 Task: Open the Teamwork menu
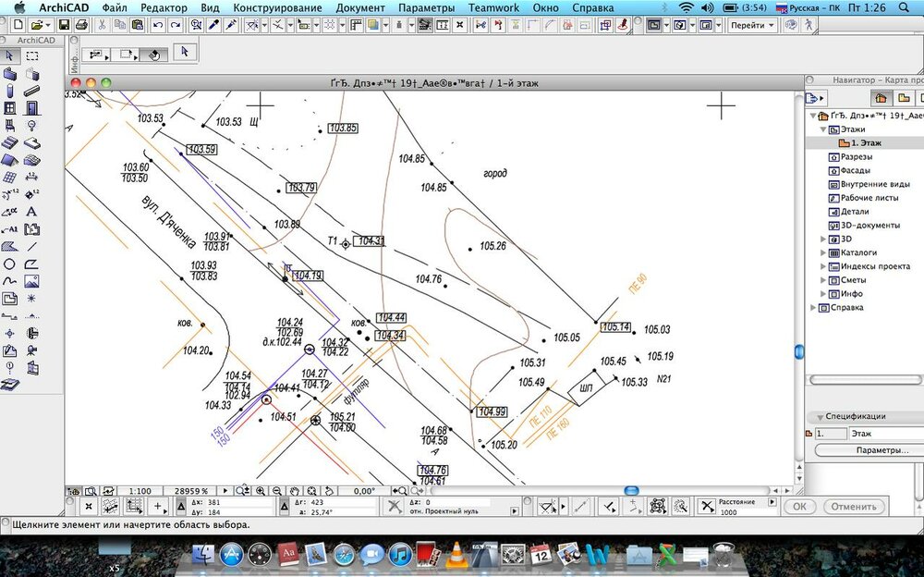[x=493, y=7]
